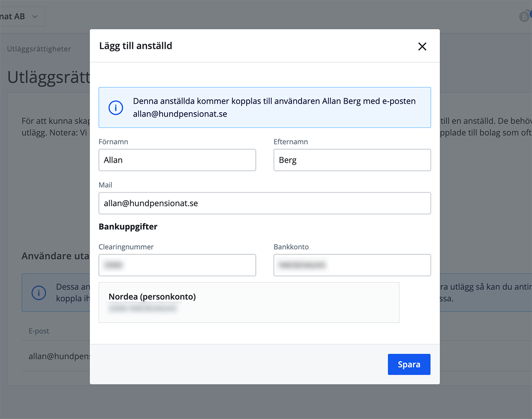Click the email address inside blue info banner

coord(180,114)
